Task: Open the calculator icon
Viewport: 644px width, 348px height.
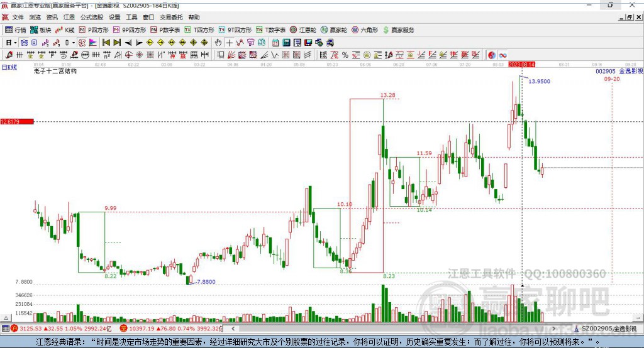Action: tap(286, 43)
